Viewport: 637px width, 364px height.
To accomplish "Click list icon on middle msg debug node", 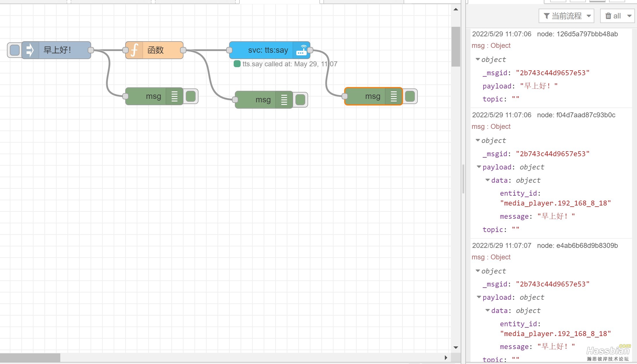I will tap(284, 100).
